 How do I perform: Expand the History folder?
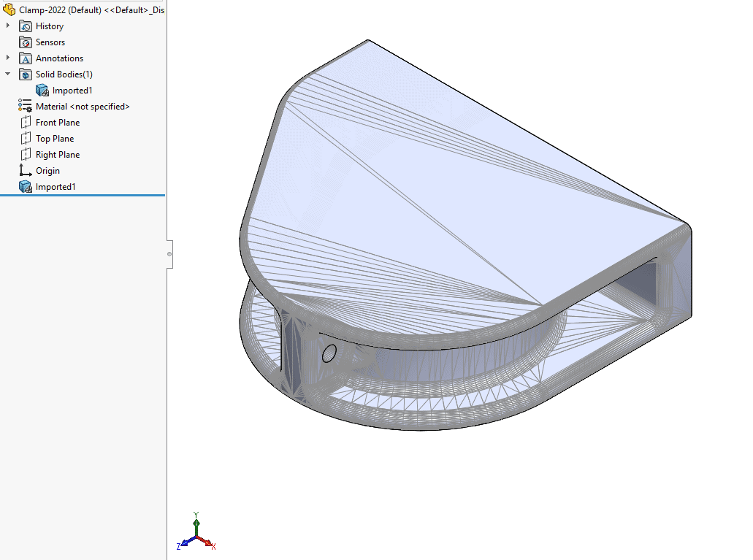point(7,26)
